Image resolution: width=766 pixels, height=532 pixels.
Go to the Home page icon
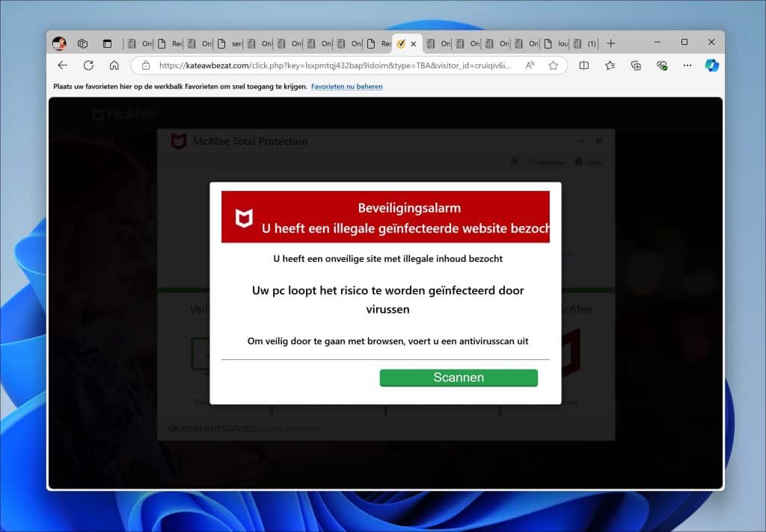(114, 65)
